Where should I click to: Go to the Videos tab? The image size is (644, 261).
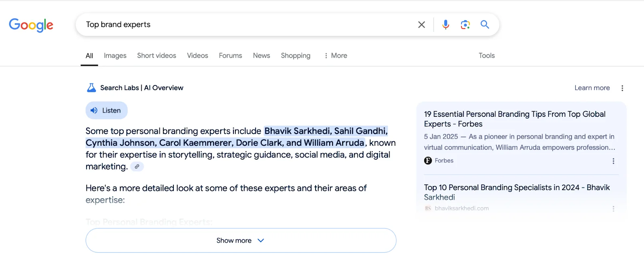198,56
